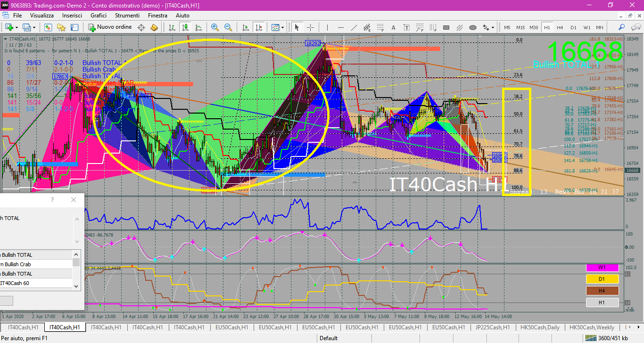Switch to the M30 timeframe
The image size is (644, 343).
[x=534, y=27]
